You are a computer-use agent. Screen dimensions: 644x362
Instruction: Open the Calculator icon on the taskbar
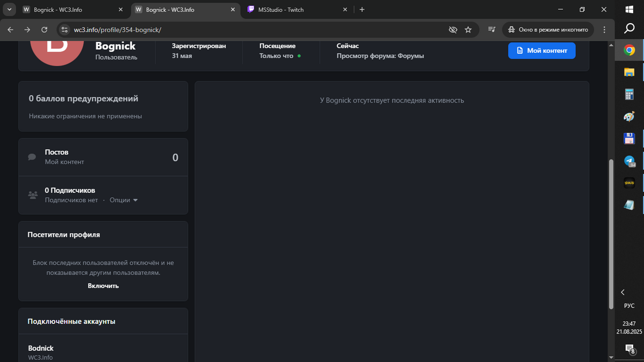pyautogui.click(x=629, y=95)
